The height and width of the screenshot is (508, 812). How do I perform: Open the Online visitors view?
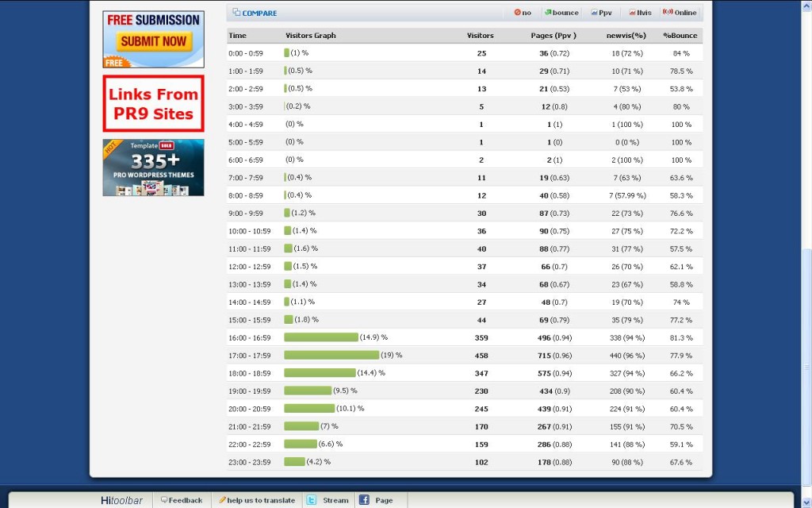tap(680, 13)
